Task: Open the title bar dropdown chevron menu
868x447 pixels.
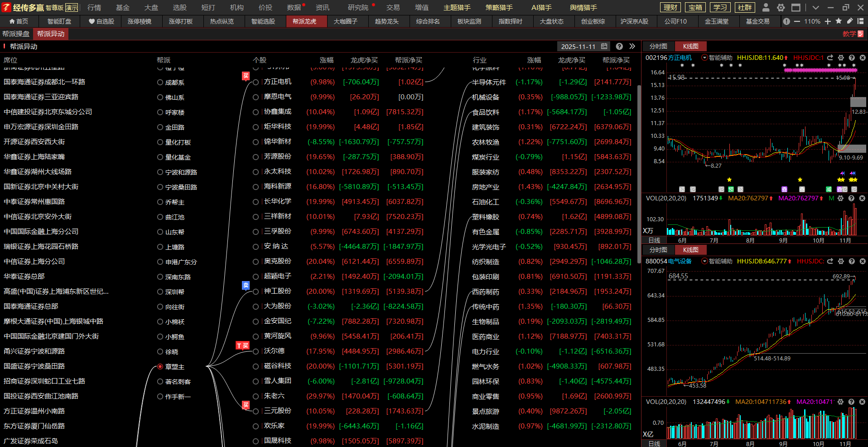Action: (x=815, y=8)
